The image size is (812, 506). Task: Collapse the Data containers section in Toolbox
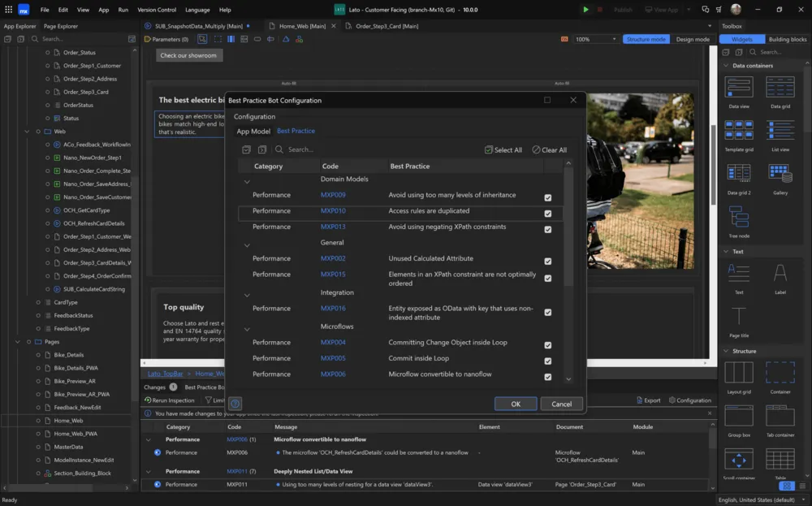coord(726,66)
